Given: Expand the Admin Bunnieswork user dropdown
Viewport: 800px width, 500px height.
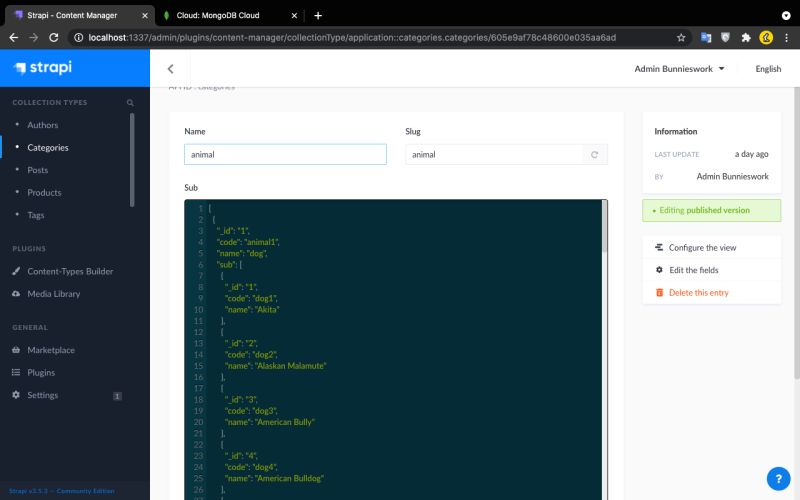Looking at the screenshot, I should [x=679, y=69].
